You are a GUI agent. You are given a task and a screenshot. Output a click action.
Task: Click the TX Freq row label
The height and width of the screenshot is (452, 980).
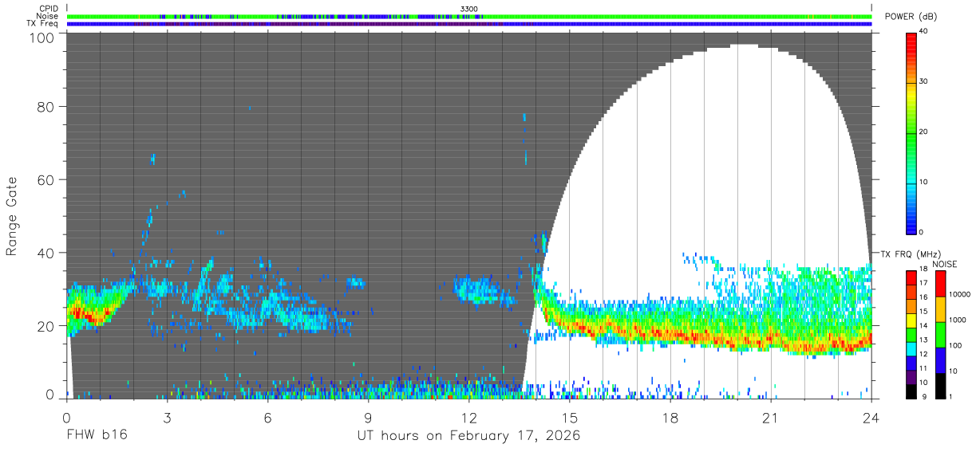pyautogui.click(x=43, y=23)
